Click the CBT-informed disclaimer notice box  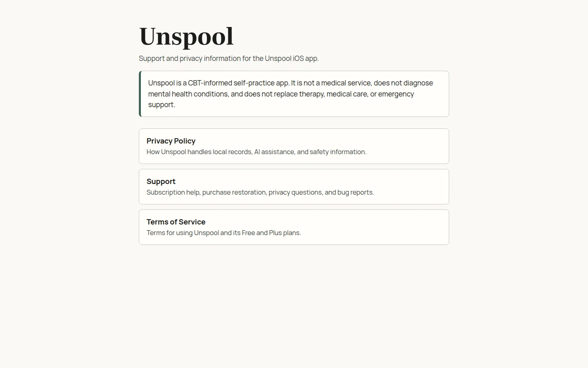pyautogui.click(x=294, y=94)
